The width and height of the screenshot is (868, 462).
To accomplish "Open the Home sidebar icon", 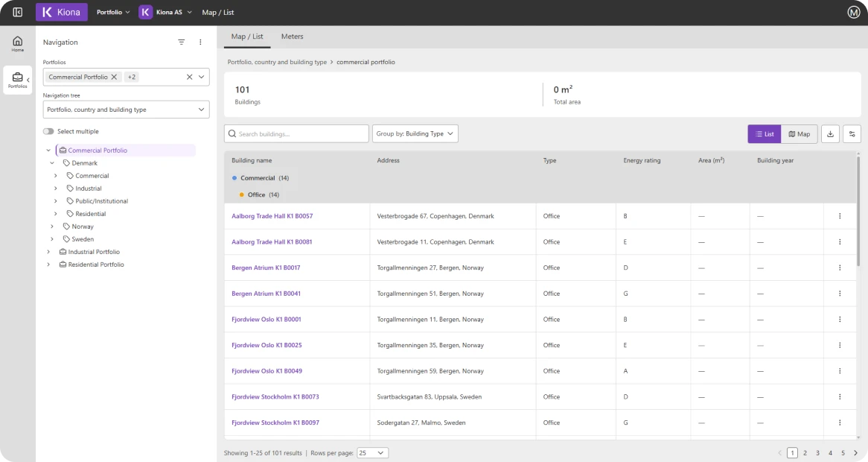I will click(18, 44).
